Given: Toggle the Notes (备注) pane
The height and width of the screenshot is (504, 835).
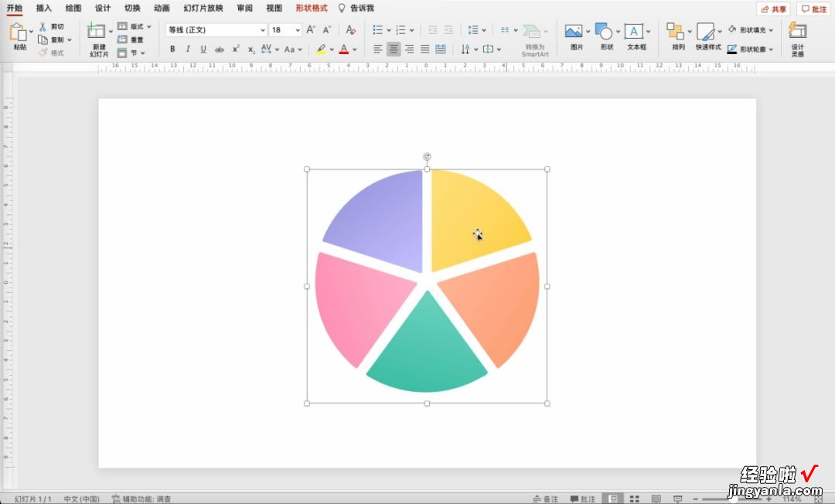Looking at the screenshot, I should pyautogui.click(x=545, y=499).
